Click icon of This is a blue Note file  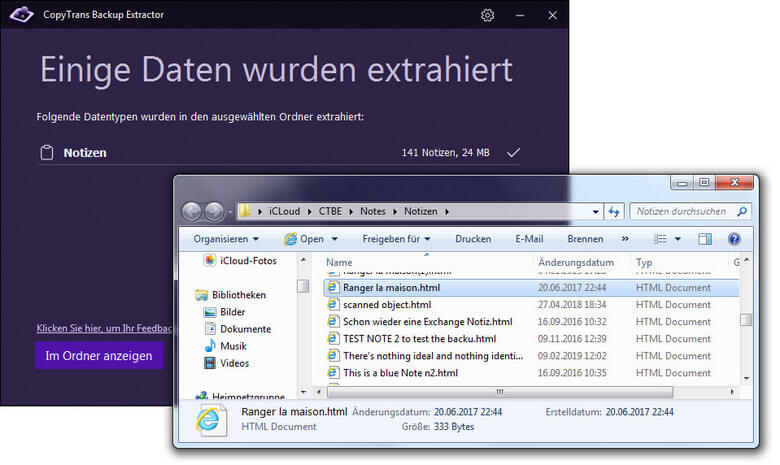(x=332, y=372)
